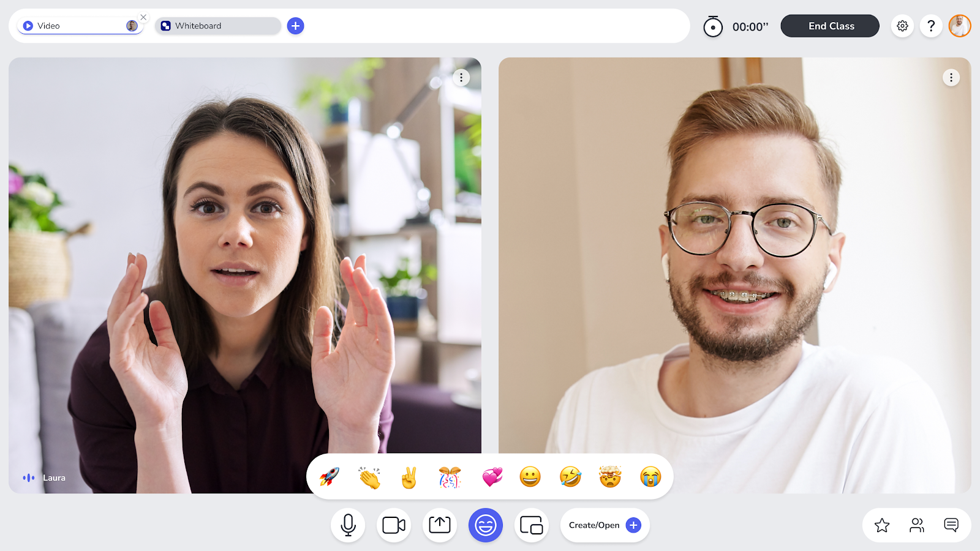Send the victory hand reaction

[409, 477]
